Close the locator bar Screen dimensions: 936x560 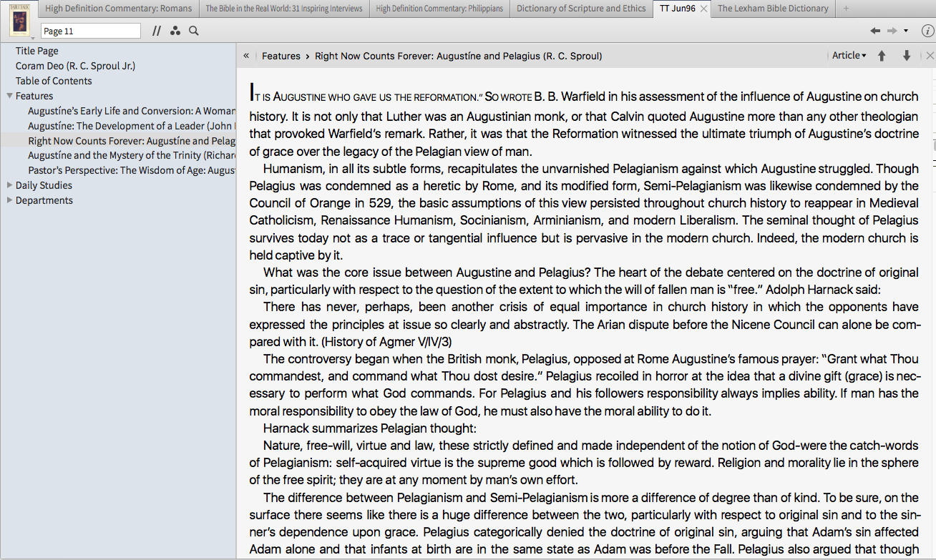pos(930,56)
